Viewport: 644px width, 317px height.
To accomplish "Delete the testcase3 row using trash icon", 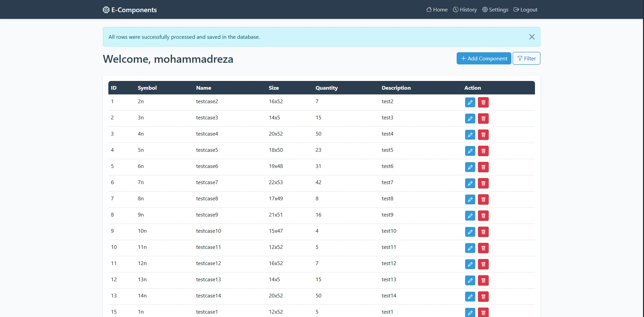I will click(x=483, y=118).
